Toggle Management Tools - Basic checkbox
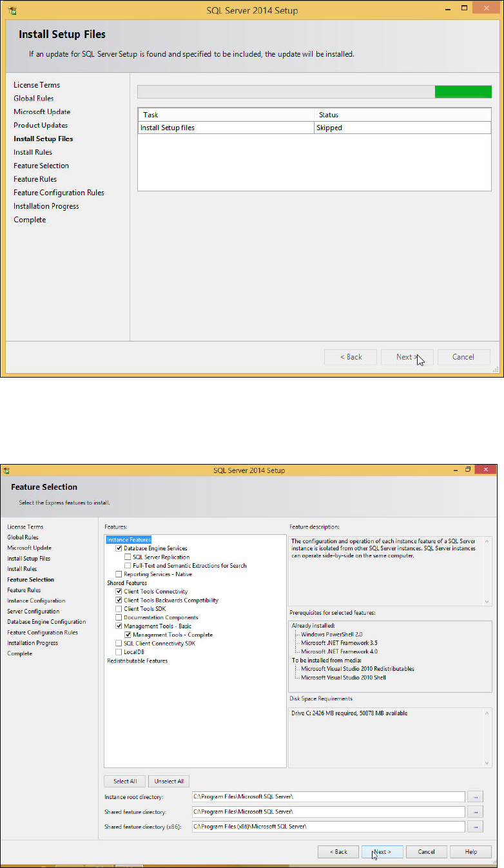504x868 pixels. tap(119, 626)
